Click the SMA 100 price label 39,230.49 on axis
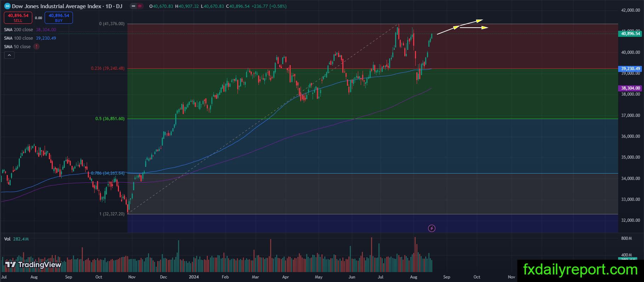Viewport: 644px width, 282px height. [629, 69]
